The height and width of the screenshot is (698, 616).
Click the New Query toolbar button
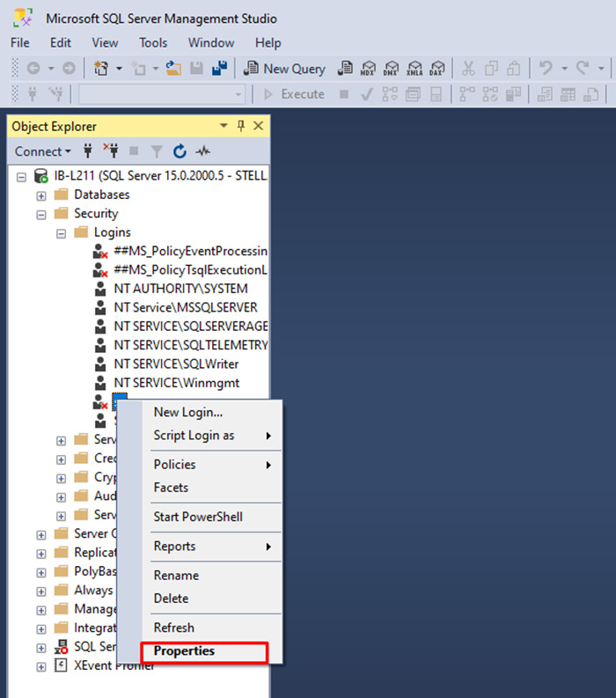pos(284,69)
